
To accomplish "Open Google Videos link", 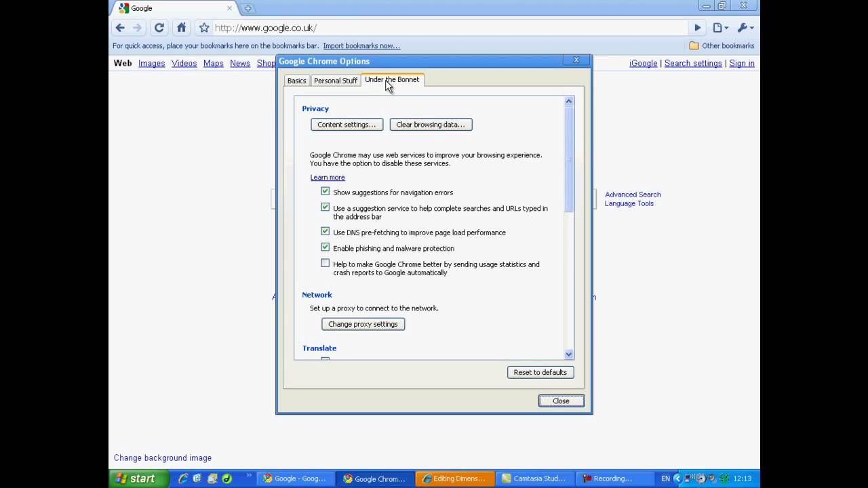I will [x=184, y=63].
